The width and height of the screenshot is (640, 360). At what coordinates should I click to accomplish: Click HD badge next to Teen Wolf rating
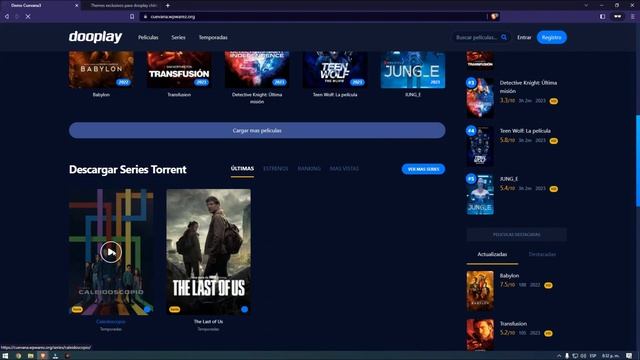pyautogui.click(x=553, y=141)
